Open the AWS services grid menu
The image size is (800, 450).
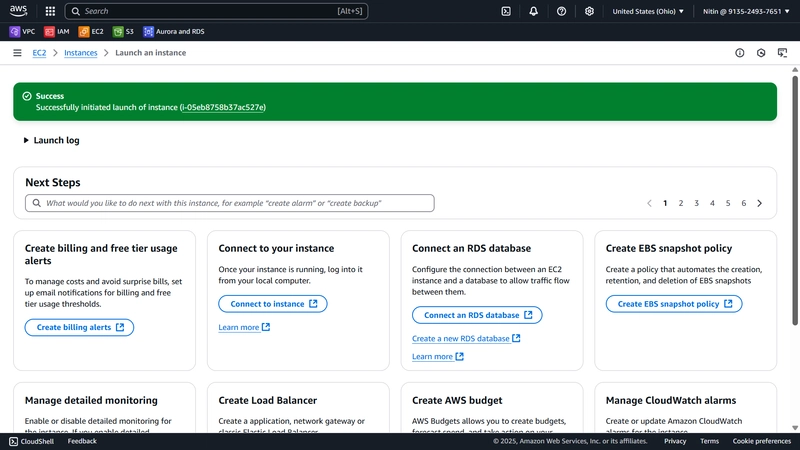click(x=50, y=11)
